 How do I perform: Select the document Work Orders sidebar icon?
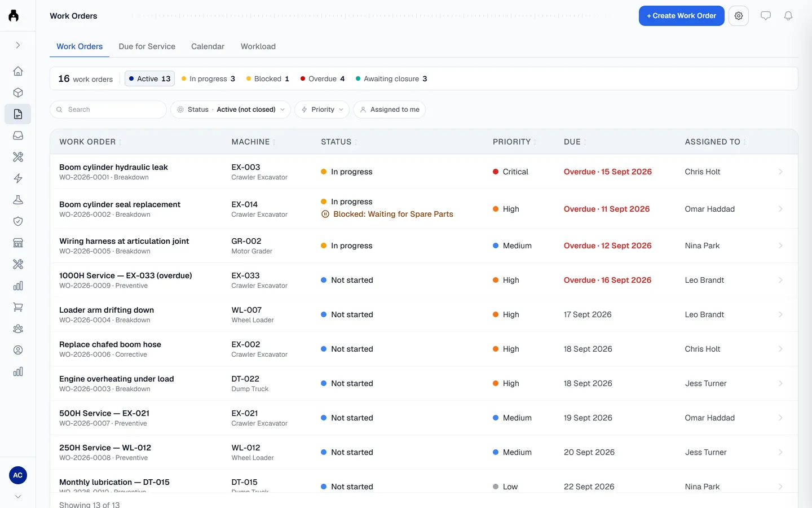[18, 114]
